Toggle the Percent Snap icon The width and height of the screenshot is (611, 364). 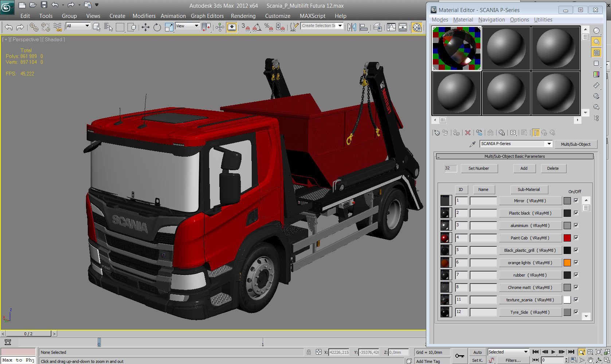[x=269, y=27]
